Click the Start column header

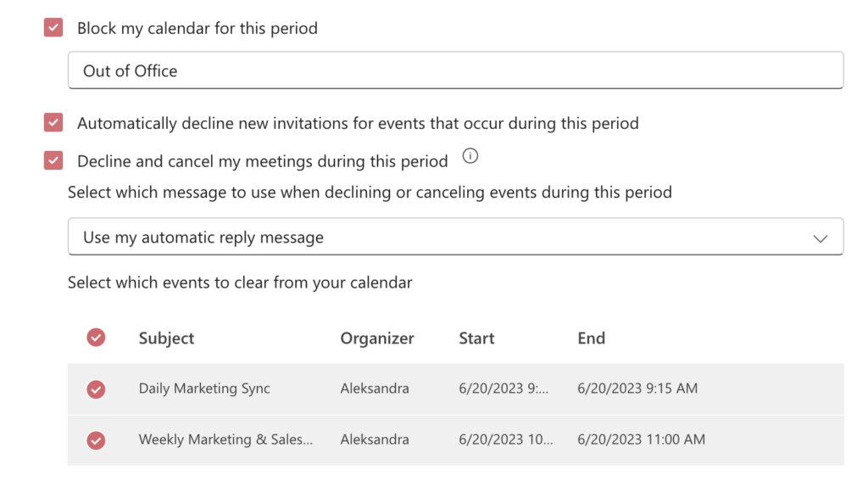[x=476, y=338]
